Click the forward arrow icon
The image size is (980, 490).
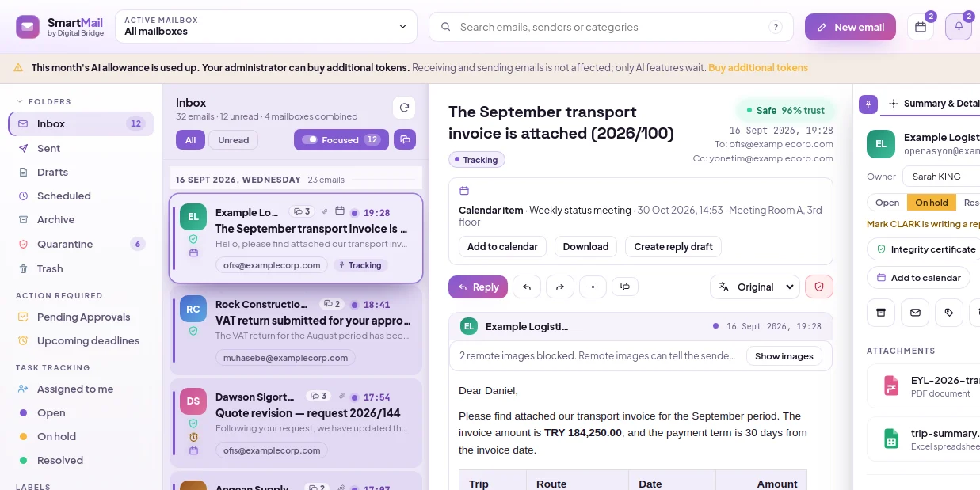click(x=560, y=287)
